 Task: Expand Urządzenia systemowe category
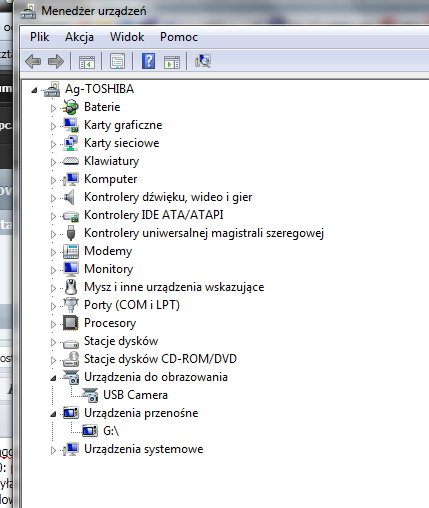point(53,450)
